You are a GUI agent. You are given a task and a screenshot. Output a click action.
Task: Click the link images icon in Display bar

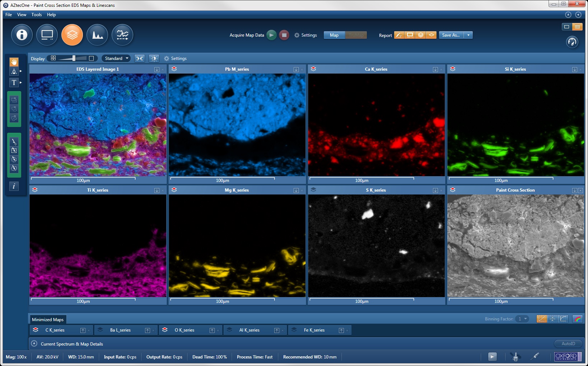pos(139,58)
